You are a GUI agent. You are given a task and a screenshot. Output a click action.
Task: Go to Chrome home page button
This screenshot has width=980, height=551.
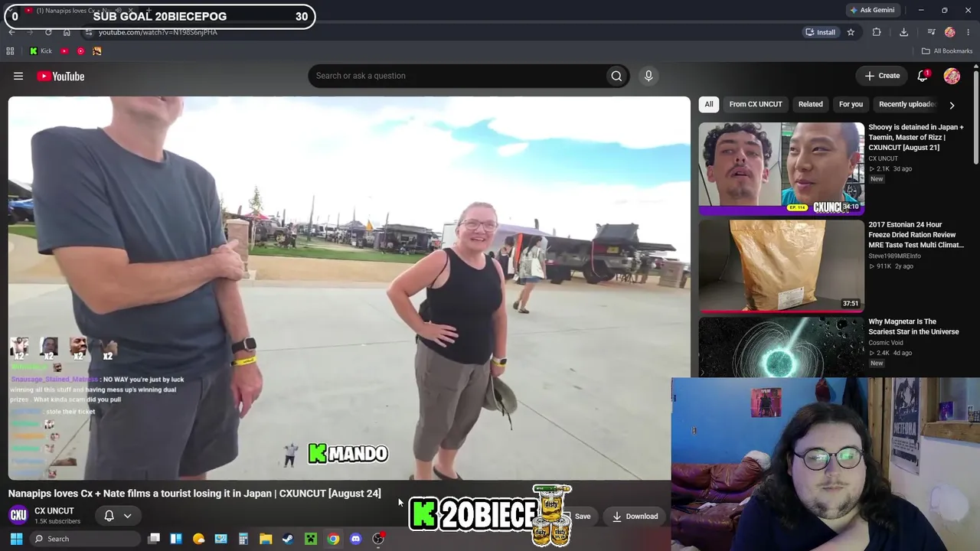pyautogui.click(x=67, y=32)
